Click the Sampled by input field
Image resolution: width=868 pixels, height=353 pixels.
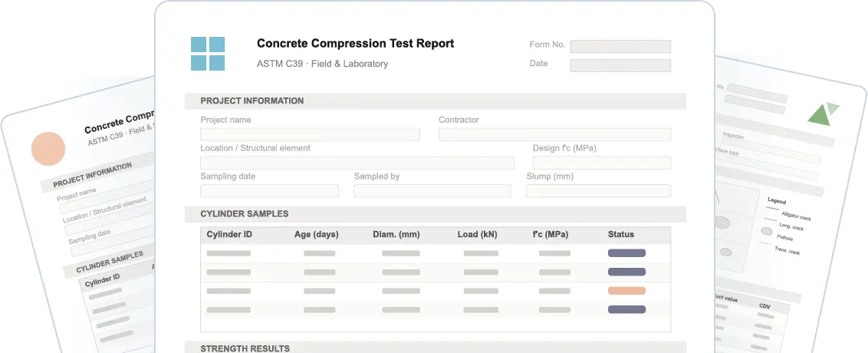(x=432, y=191)
